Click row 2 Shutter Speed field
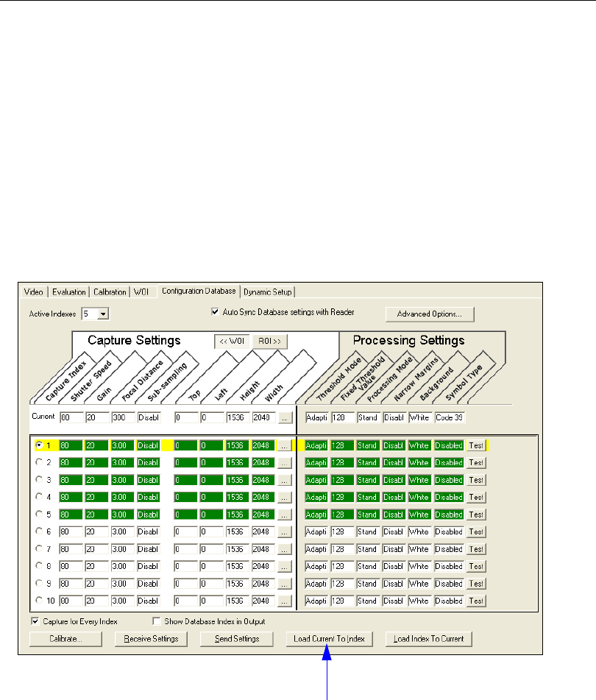 pyautogui.click(x=71, y=463)
